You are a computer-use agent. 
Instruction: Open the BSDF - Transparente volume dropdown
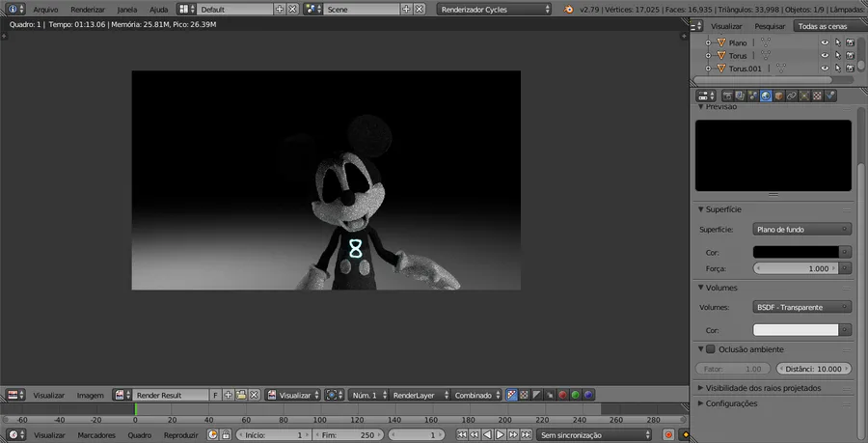coord(802,307)
